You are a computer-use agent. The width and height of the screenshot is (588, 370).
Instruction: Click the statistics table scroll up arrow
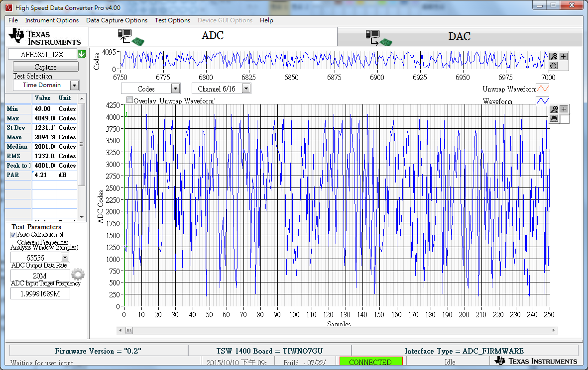(x=82, y=98)
